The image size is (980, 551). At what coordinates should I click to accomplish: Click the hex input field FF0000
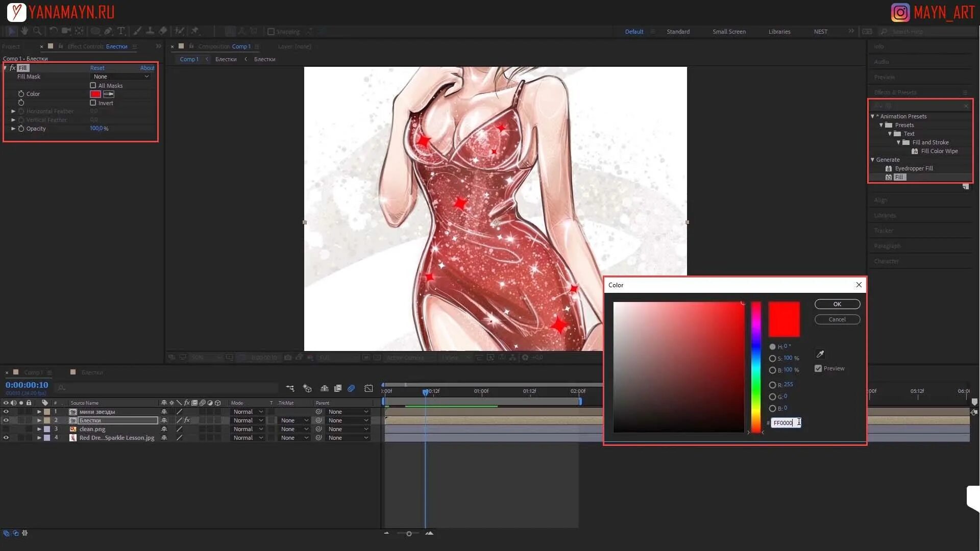pos(786,422)
